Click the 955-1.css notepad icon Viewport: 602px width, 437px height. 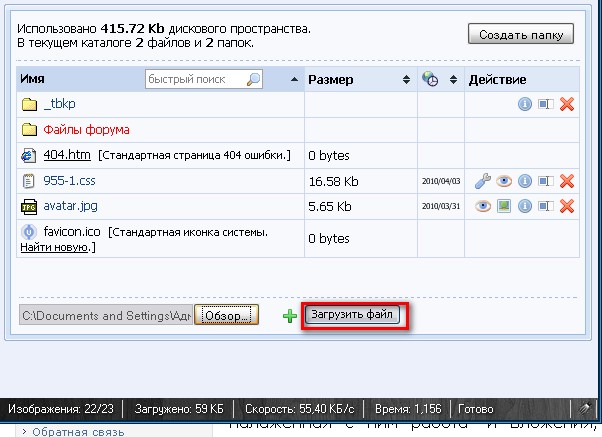click(x=28, y=181)
